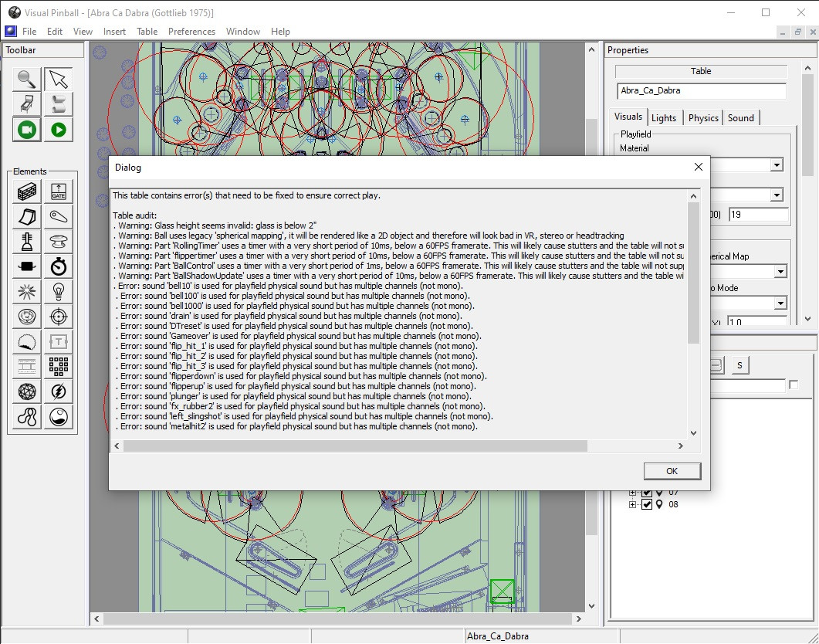This screenshot has width=819, height=644.
Task: Close the table audit Dialog
Action: 699,167
